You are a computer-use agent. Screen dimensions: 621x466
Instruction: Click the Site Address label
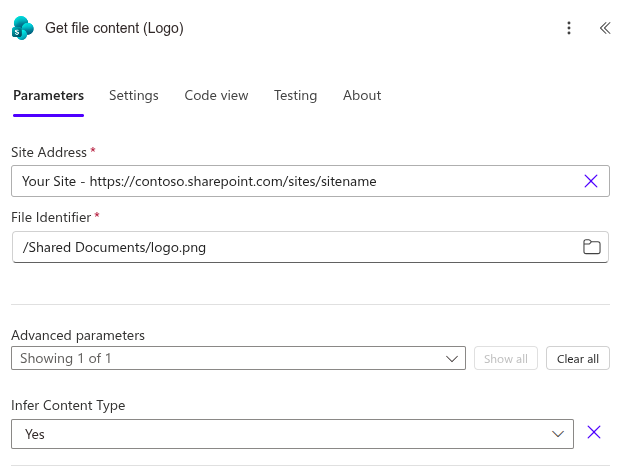[49, 152]
